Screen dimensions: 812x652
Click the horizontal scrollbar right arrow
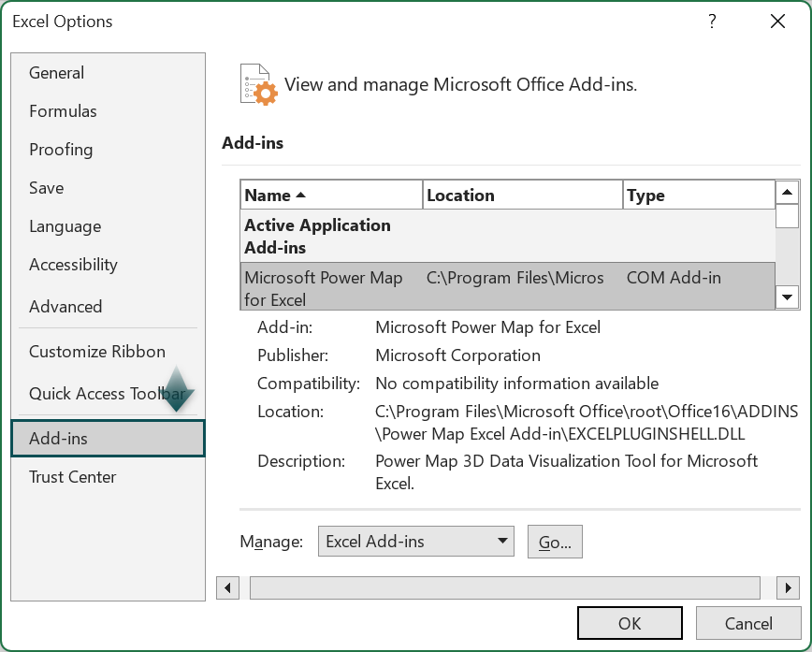(787, 587)
